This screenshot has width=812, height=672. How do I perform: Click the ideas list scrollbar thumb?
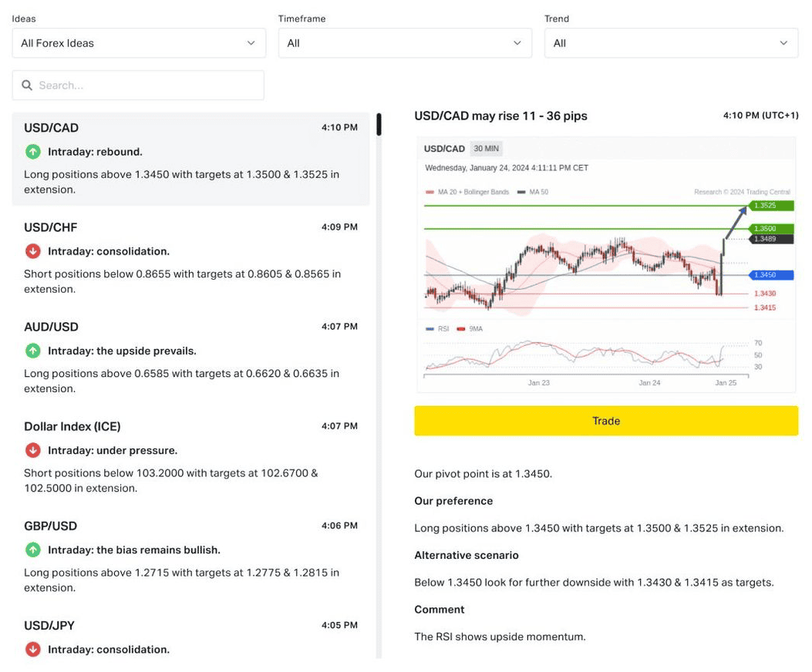[x=379, y=124]
